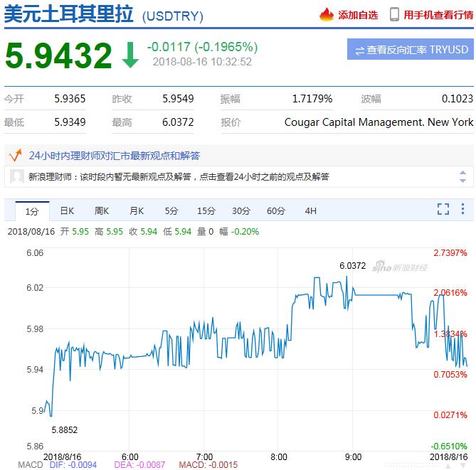Click 用手机查看行情 link
476x470 pixels.
point(438,14)
